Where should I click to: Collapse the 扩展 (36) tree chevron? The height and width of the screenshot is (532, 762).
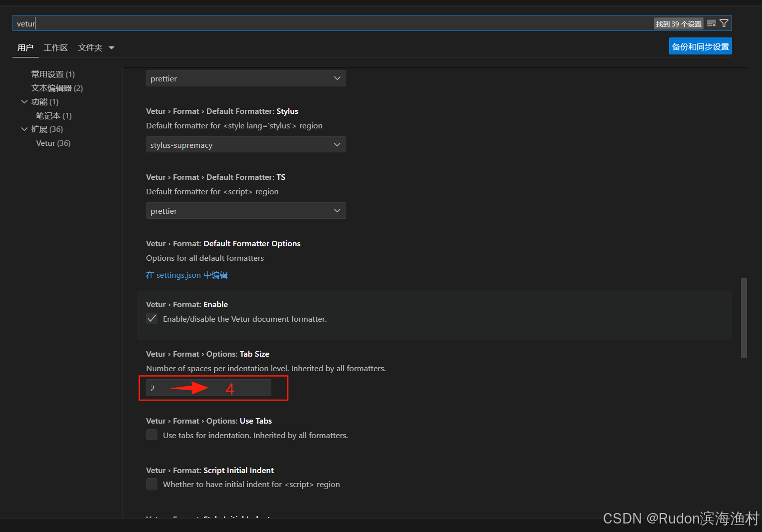point(24,129)
